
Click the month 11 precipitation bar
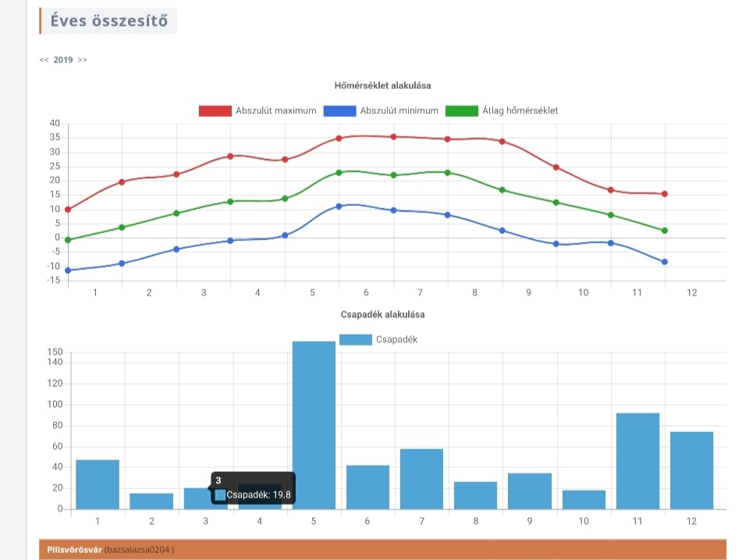coord(637,461)
